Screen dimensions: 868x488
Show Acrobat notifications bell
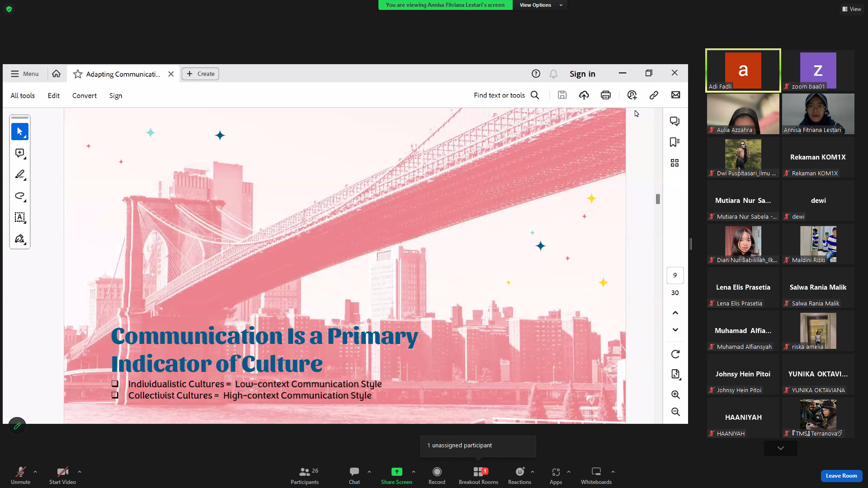[553, 74]
